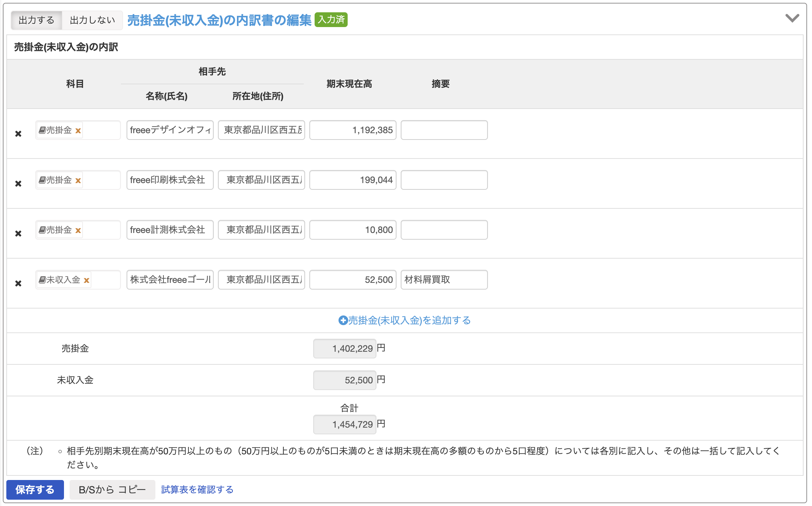
Task: Click the 入力済 status badge
Action: tap(331, 20)
